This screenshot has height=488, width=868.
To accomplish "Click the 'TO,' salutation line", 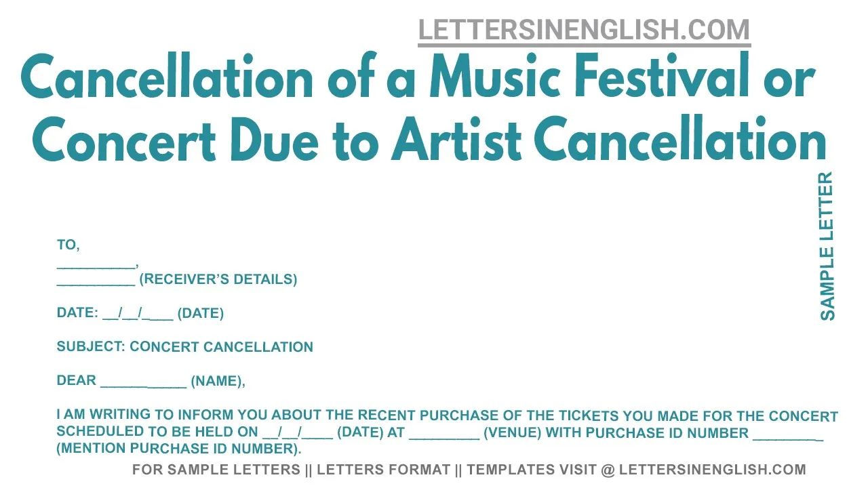I will 68,245.
